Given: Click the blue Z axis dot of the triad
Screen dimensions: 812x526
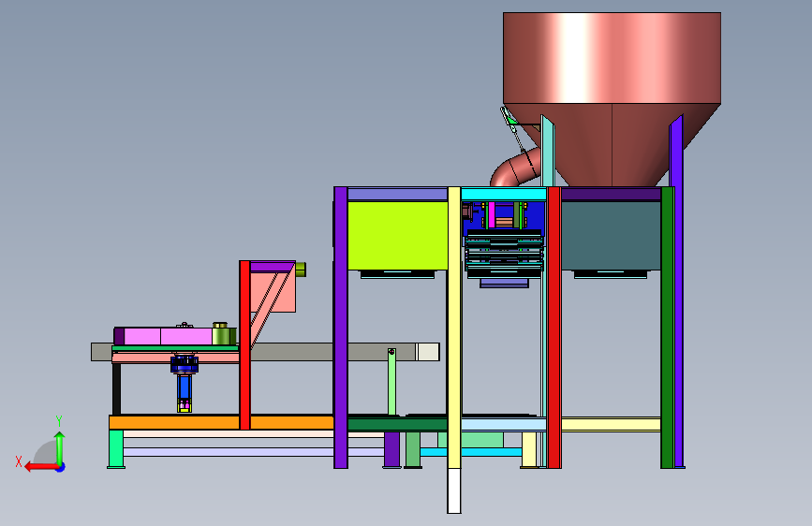Looking at the screenshot, I should pyautogui.click(x=61, y=467).
